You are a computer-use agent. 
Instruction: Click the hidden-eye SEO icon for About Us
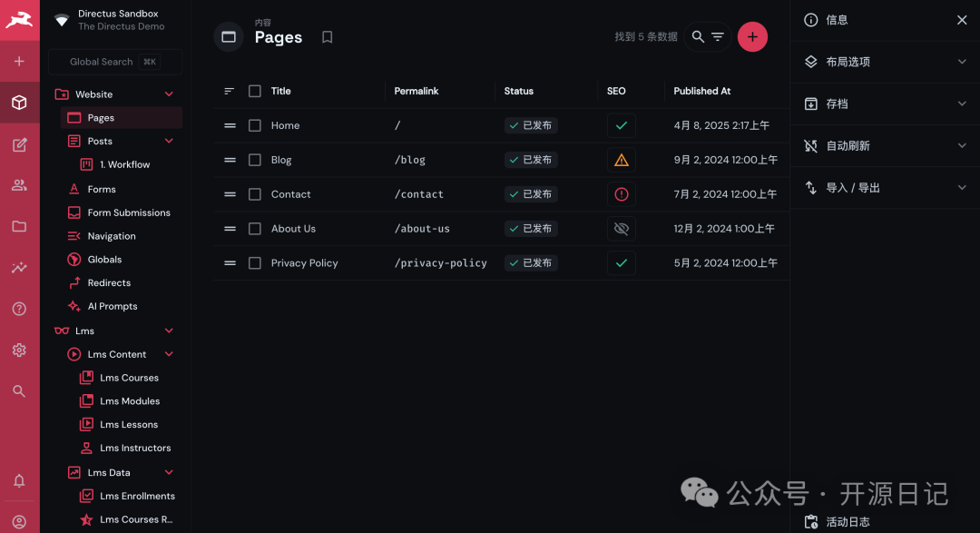pos(622,229)
